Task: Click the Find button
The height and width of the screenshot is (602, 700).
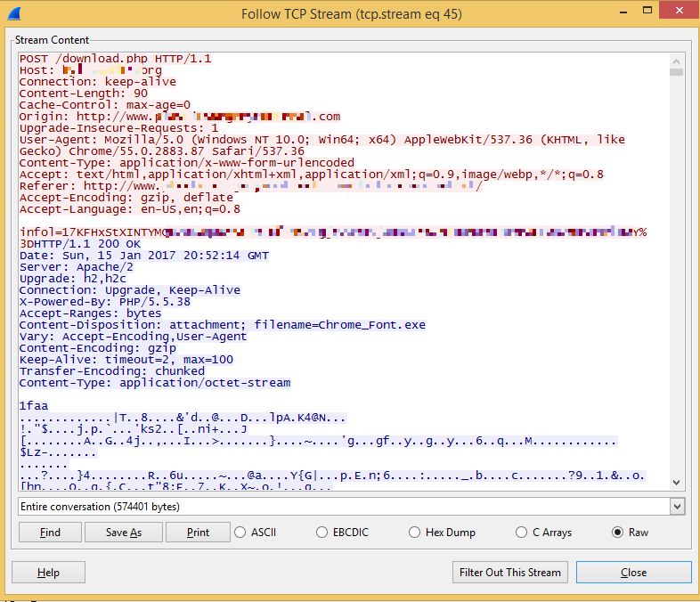Action: [50, 533]
